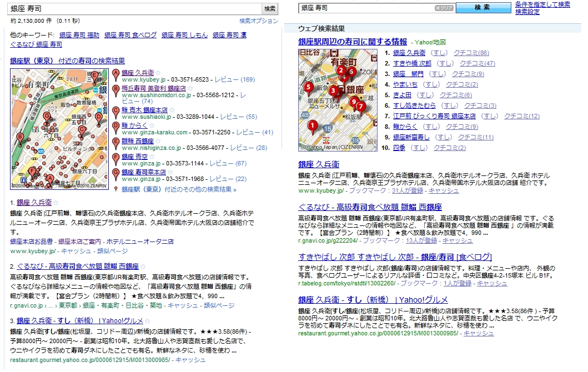Open すきや橋 次郎 in Yahoo's numbered list

[x=412, y=63]
